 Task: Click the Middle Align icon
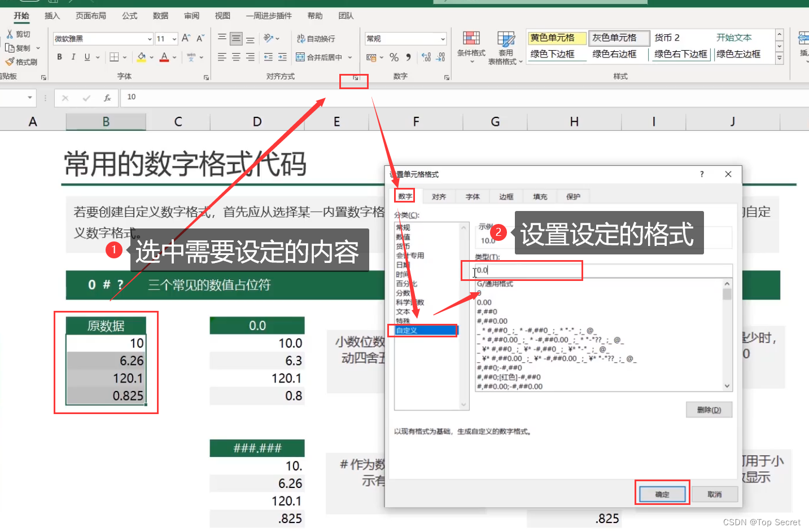[x=236, y=38]
